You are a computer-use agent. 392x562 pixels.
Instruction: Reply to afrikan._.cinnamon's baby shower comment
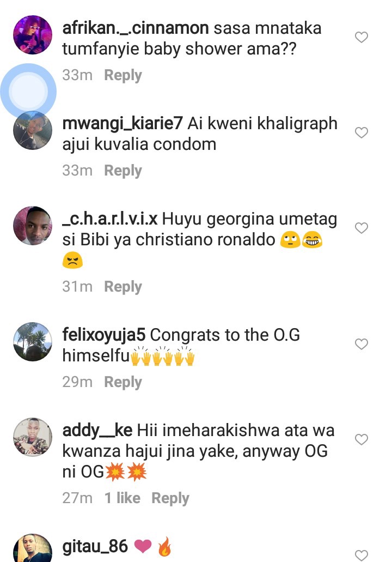click(123, 75)
